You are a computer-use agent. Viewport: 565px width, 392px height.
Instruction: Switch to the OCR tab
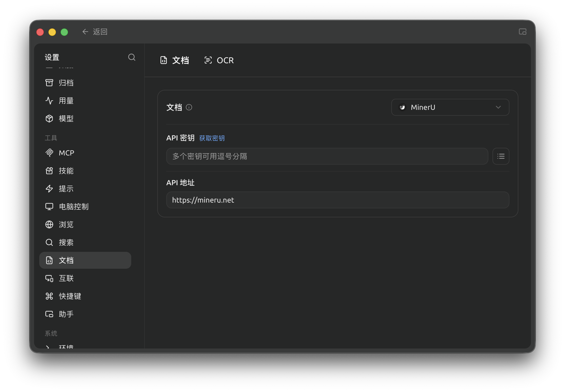tap(219, 60)
